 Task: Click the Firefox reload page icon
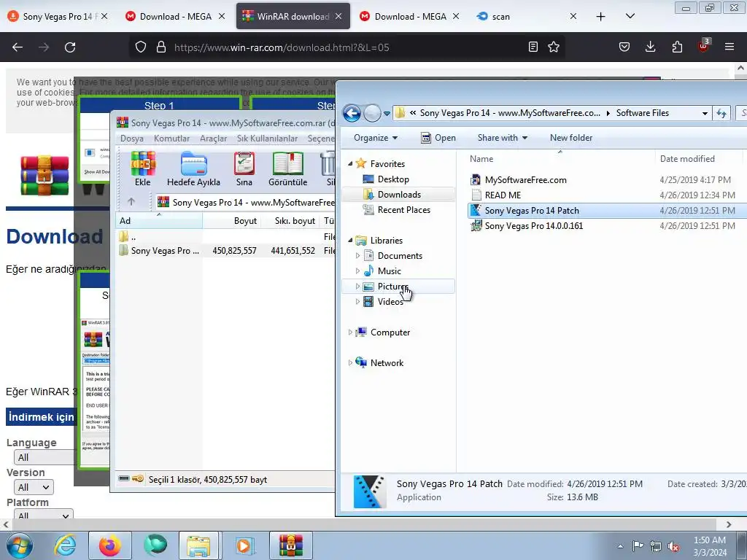pos(70,47)
